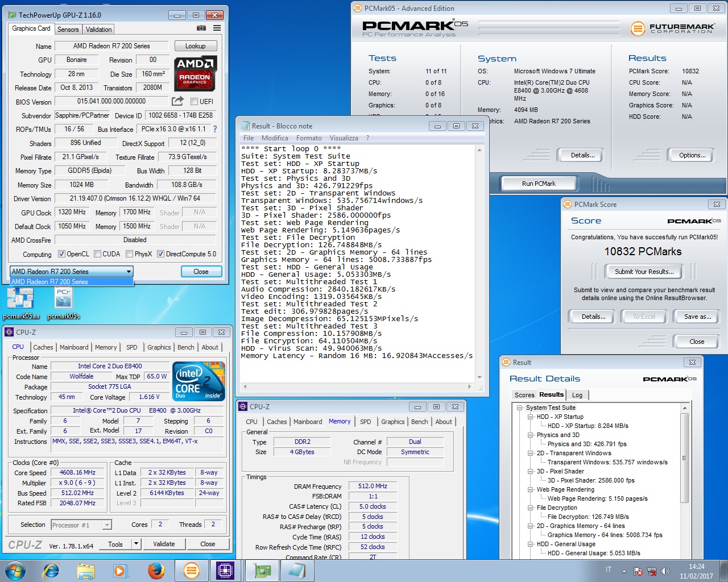Click Submit Your Results button
728x582 pixels.
(644, 272)
